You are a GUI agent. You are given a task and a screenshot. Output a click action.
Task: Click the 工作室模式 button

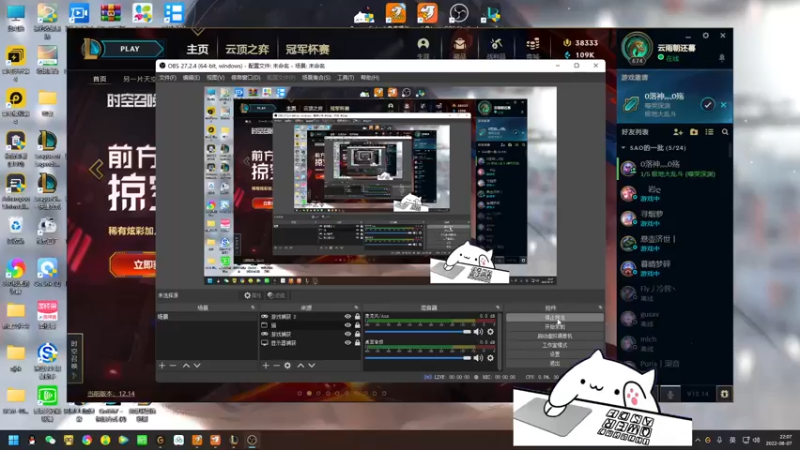pos(555,345)
